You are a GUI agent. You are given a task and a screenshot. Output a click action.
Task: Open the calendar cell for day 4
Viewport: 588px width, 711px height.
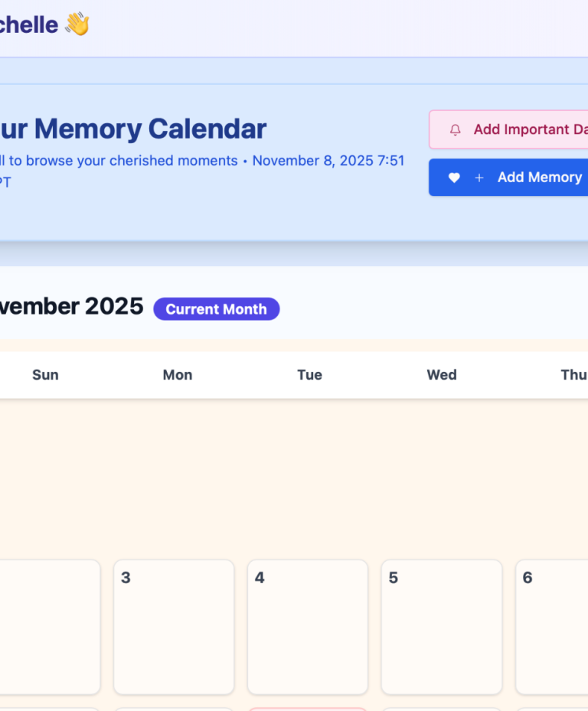[307, 627]
